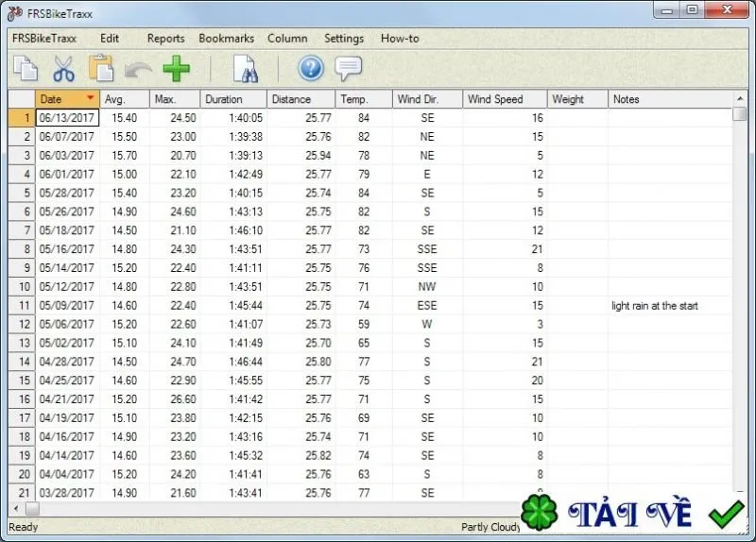Open the Column menu
This screenshot has height=542, width=756.
[x=287, y=39]
